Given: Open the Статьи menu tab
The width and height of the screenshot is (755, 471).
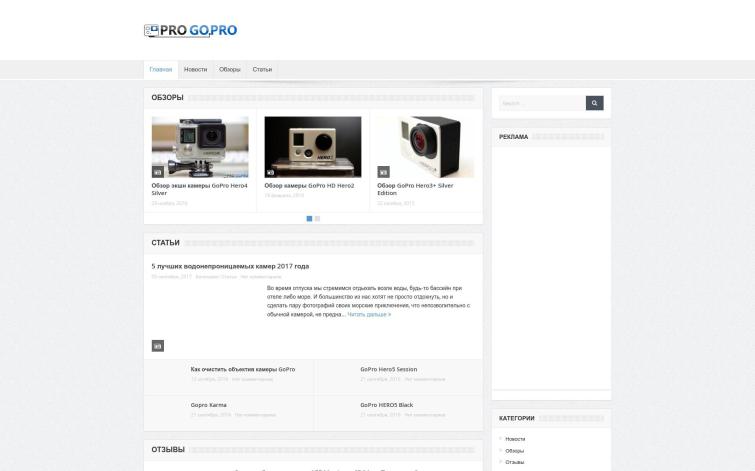Looking at the screenshot, I should pyautogui.click(x=262, y=69).
